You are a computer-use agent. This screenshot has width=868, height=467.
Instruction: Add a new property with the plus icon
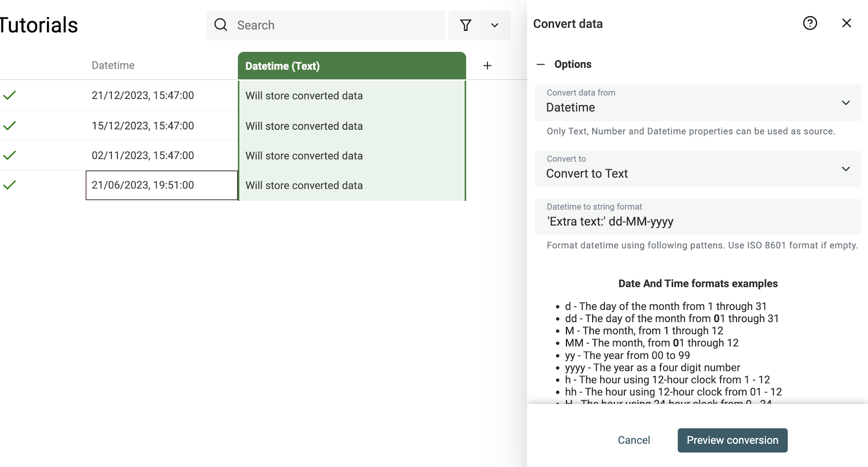pyautogui.click(x=487, y=65)
